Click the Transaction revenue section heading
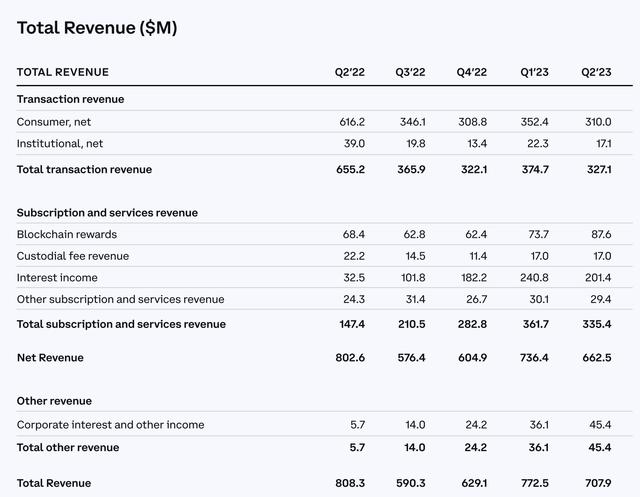 (x=70, y=99)
